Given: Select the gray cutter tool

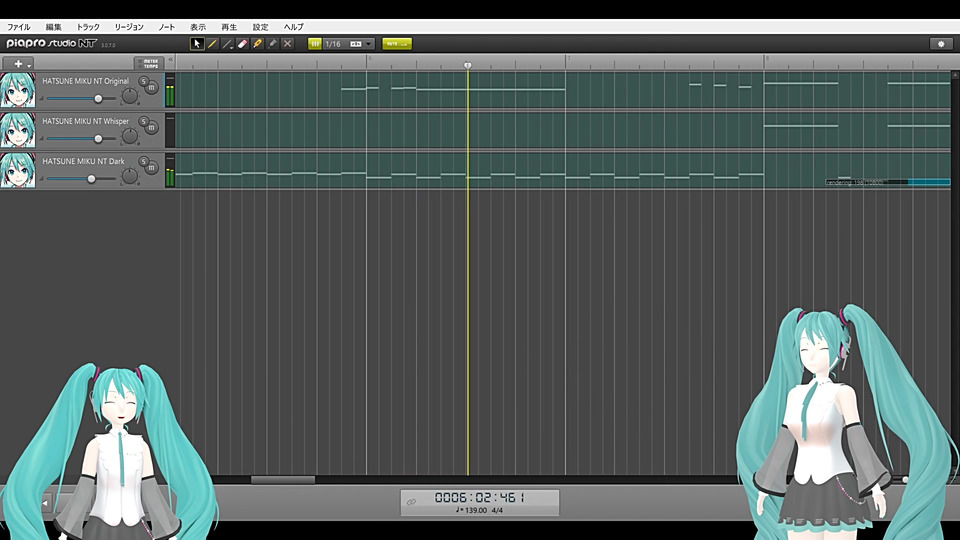Looking at the screenshot, I should [x=272, y=44].
